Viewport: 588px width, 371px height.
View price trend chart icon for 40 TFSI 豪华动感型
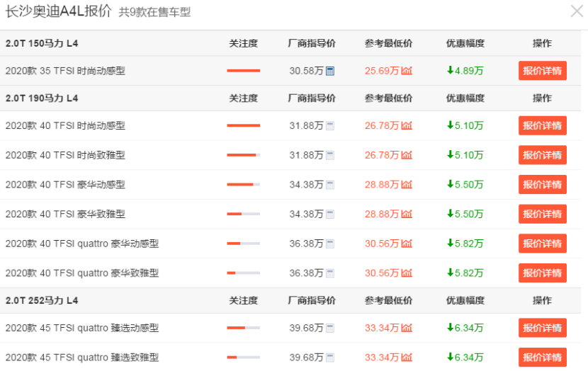click(x=407, y=184)
